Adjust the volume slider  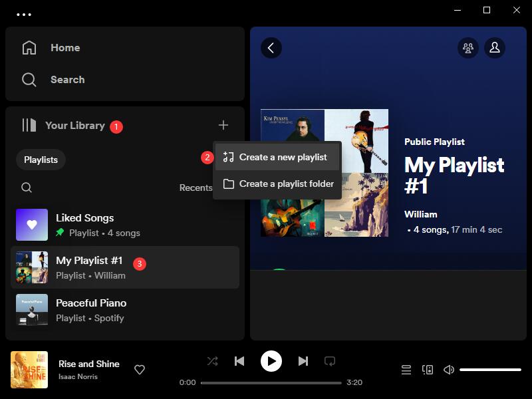[490, 370]
